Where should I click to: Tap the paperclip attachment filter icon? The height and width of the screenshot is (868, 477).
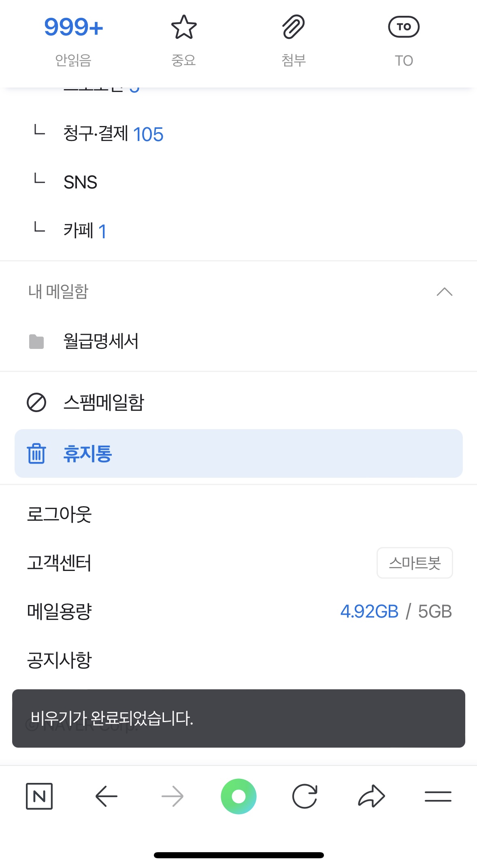(294, 28)
